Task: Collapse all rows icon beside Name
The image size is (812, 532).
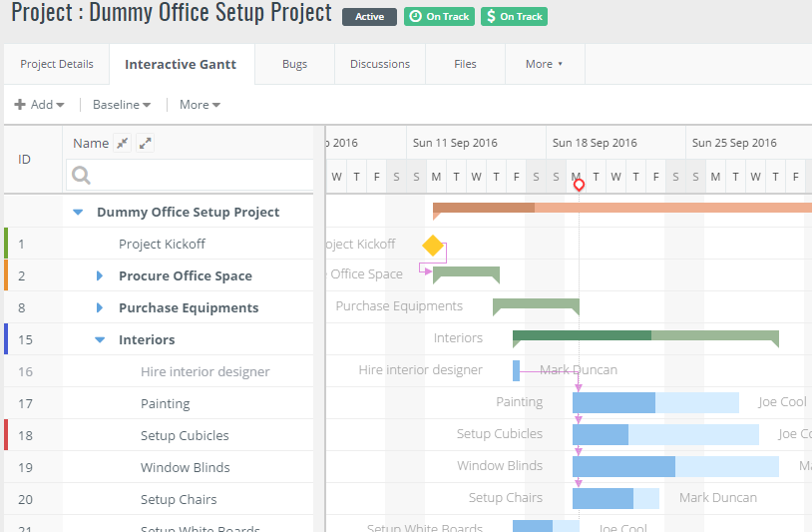Action: [123, 143]
